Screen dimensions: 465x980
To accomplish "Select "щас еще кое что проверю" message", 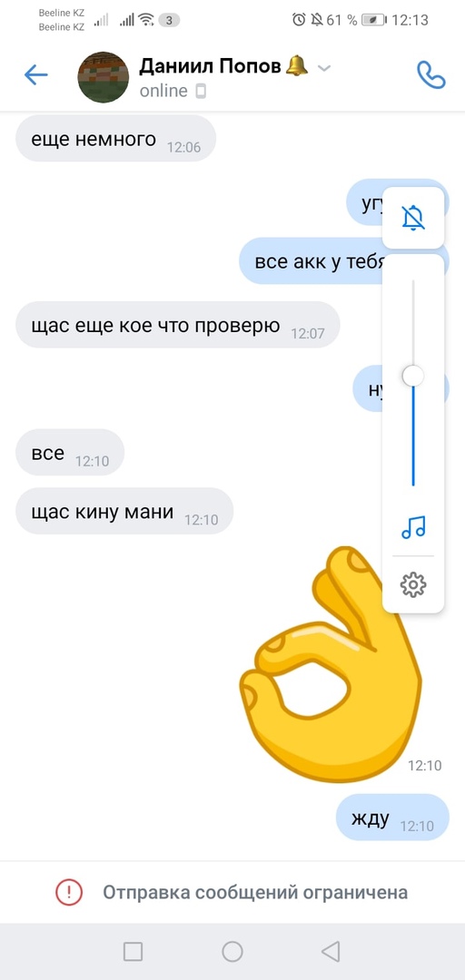I will coord(178,325).
